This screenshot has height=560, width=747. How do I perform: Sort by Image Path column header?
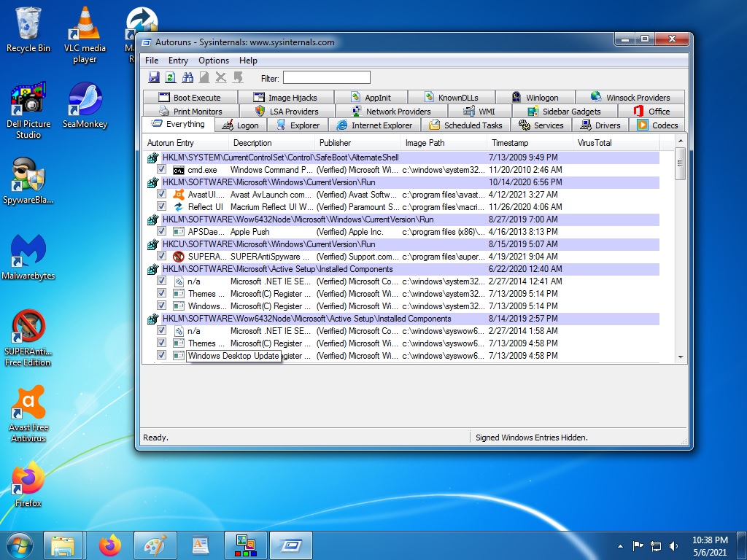point(444,143)
